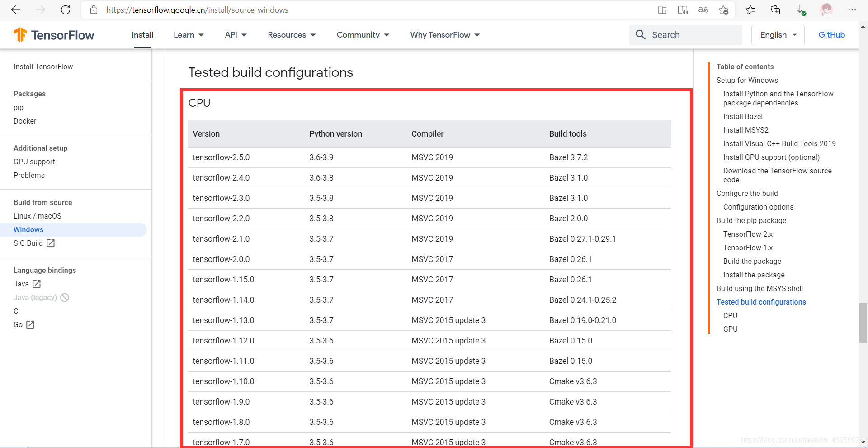Click the external link icon beside SIG Build
Screen dimensions: 868x448
tap(51, 243)
